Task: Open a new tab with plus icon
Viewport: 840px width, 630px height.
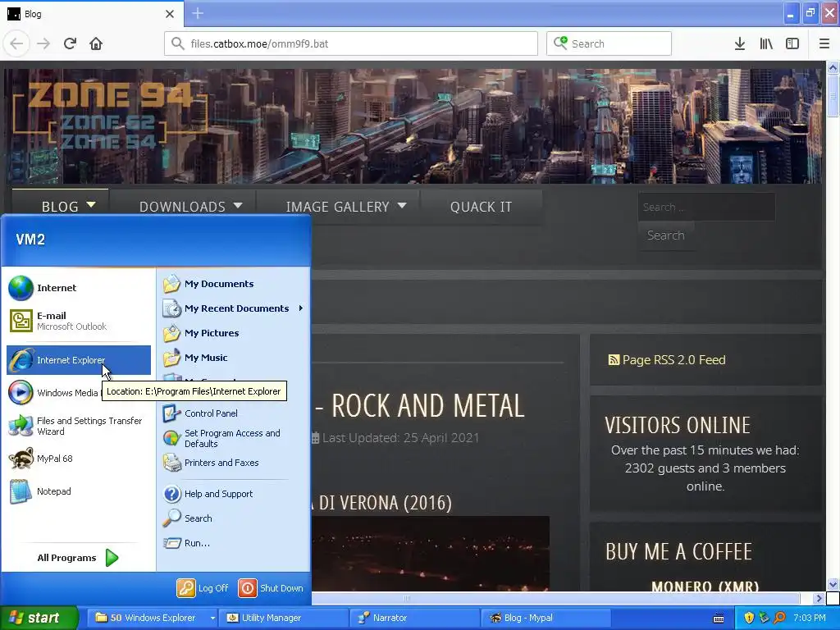Action: (198, 13)
